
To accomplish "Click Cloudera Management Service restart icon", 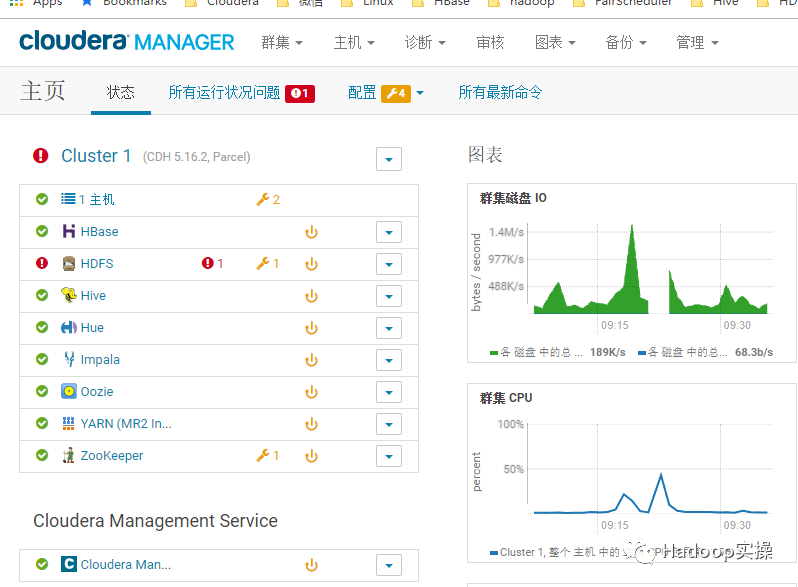I will pyautogui.click(x=311, y=565).
